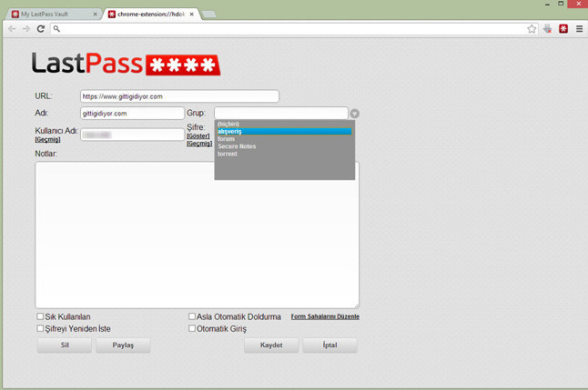The height and width of the screenshot is (390, 588).
Task: Enable the Sık Kullanılan checkbox
Action: (40, 317)
